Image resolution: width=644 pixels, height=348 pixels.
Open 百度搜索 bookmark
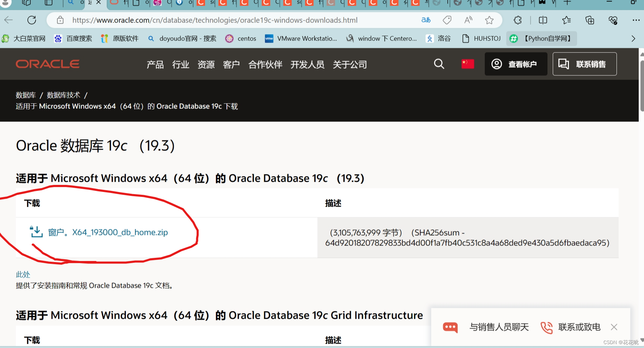click(73, 38)
